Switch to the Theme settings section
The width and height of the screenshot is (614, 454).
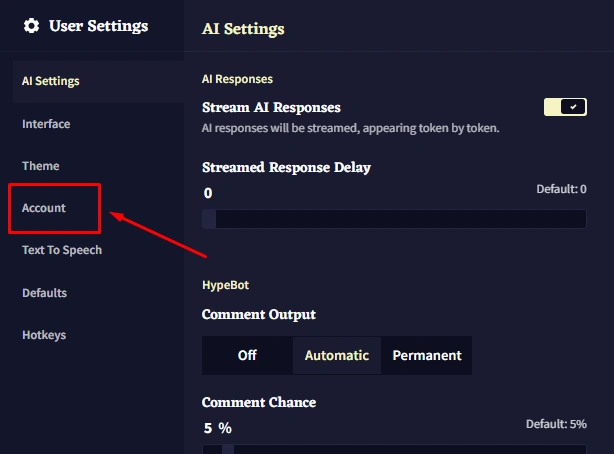[x=41, y=166]
